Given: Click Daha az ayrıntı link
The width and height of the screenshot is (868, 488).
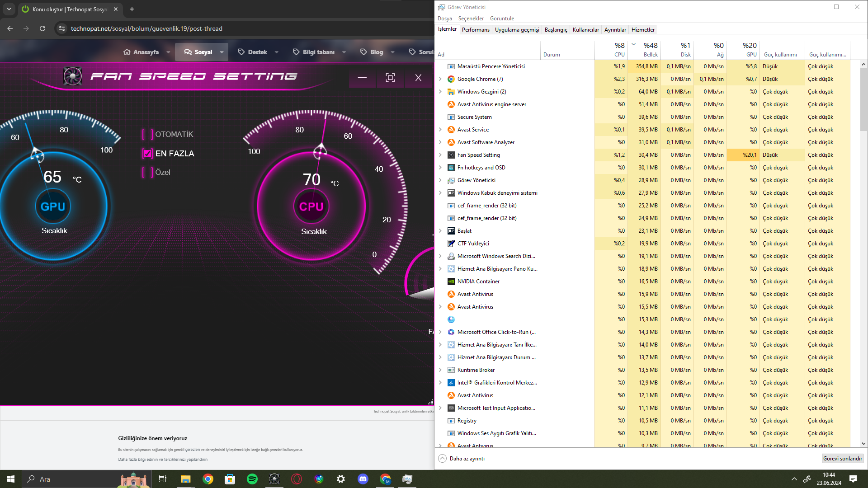Looking at the screenshot, I should 467,458.
